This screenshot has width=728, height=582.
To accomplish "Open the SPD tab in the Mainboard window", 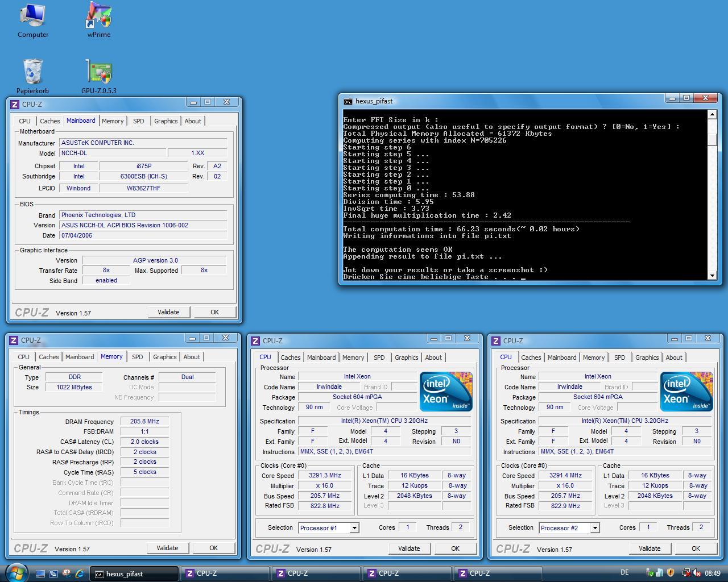I will (x=138, y=121).
